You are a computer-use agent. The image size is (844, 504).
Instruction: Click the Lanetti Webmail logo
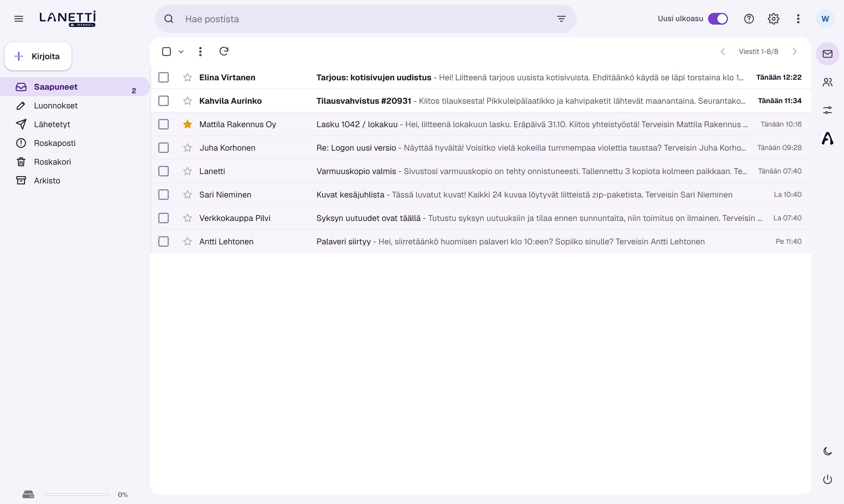pyautogui.click(x=68, y=19)
